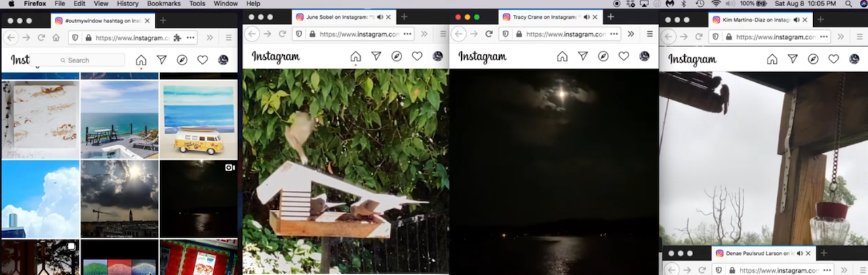Open new tab in Tracy Crane window
The width and height of the screenshot is (868, 275).
click(610, 17)
